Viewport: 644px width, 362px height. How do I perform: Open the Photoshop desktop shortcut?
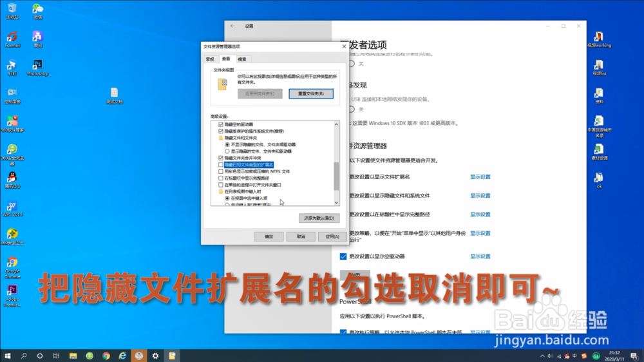[x=37, y=67]
